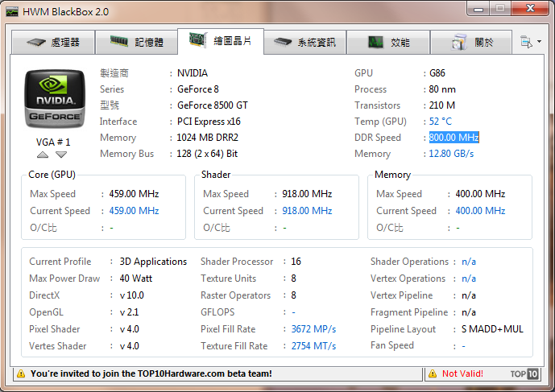This screenshot has height=392, width=555.
Task: Click the 52 °C GPU temperature value
Action: coord(441,122)
